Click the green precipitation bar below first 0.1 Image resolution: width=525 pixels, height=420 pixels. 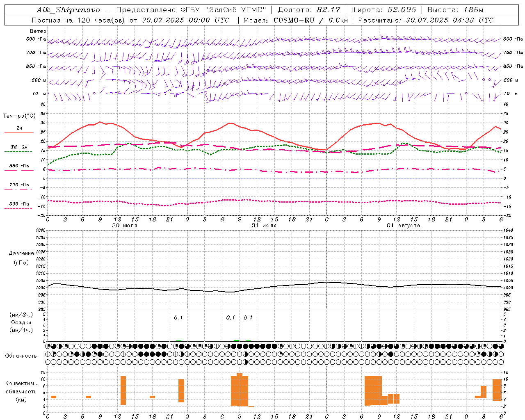[x=178, y=340]
